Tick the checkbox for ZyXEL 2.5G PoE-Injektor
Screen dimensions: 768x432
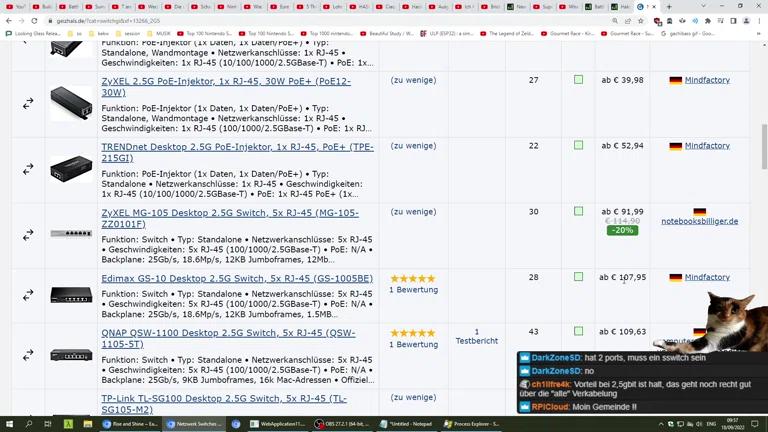578,80
